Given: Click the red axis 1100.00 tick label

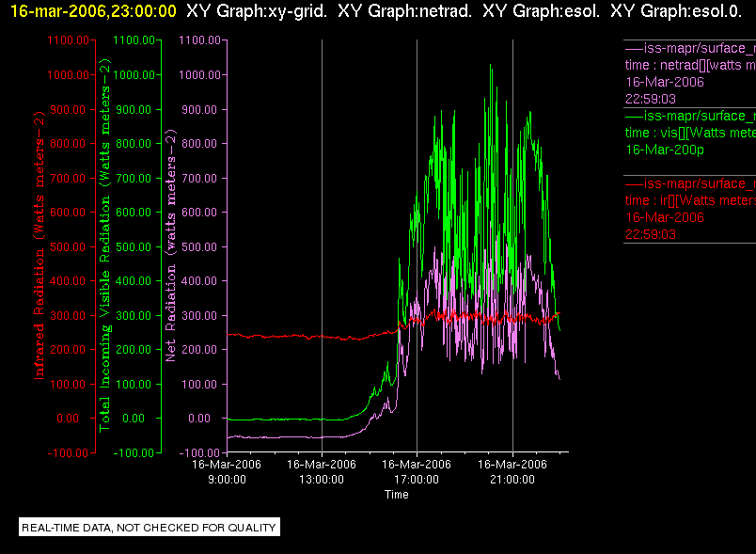Looking at the screenshot, I should (68, 40).
